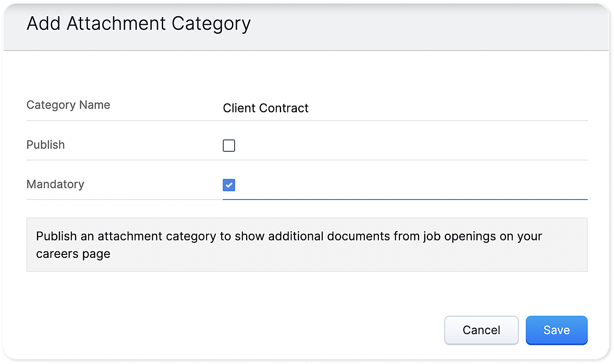
Task: Click the Publish label
Action: 46,145
